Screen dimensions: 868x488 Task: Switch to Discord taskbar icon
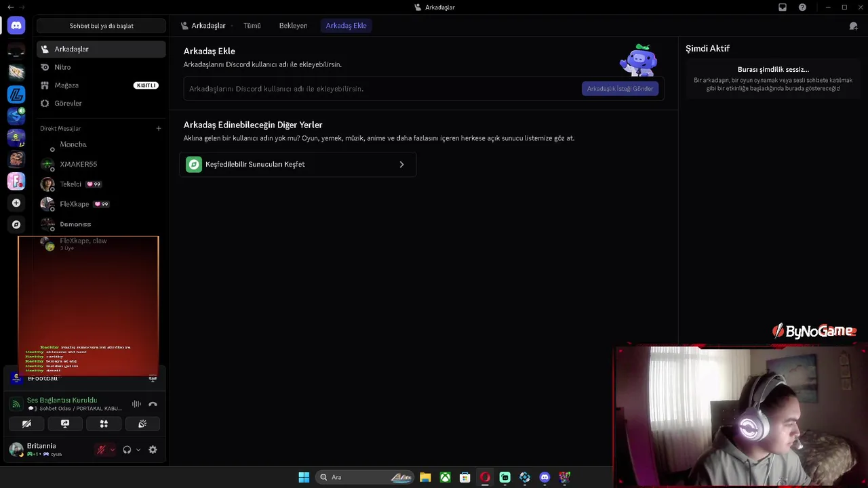(545, 477)
